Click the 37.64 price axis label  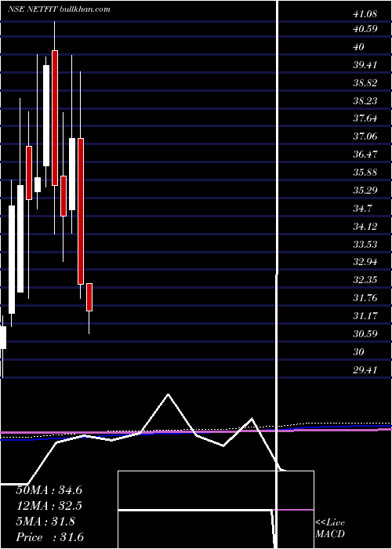(365, 118)
